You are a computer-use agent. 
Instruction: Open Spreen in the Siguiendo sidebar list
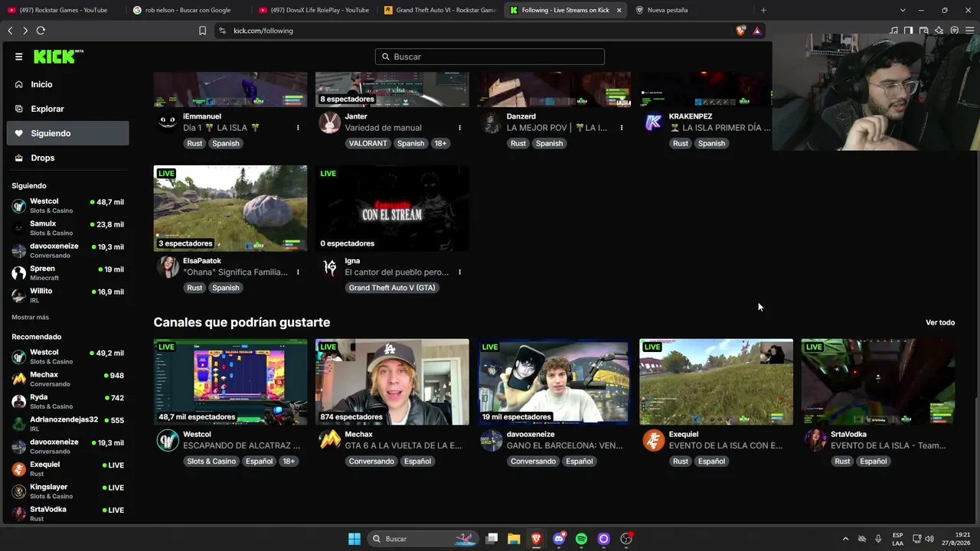pos(68,273)
